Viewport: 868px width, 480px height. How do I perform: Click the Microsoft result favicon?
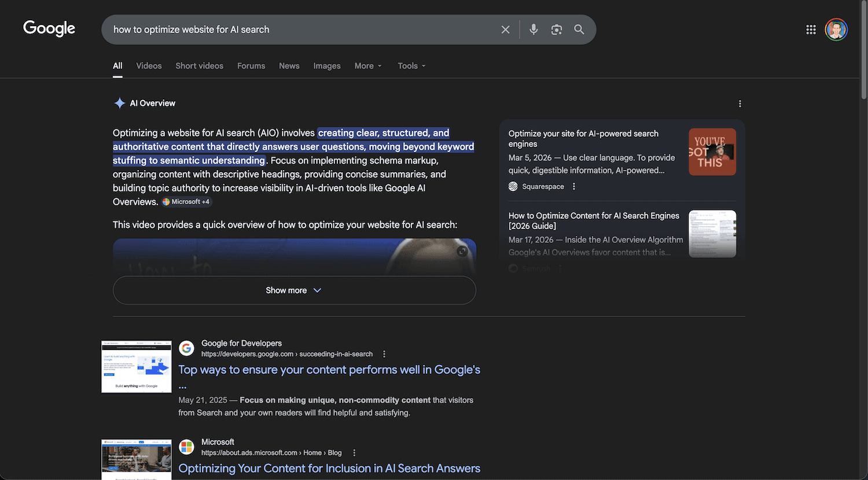pyautogui.click(x=186, y=447)
